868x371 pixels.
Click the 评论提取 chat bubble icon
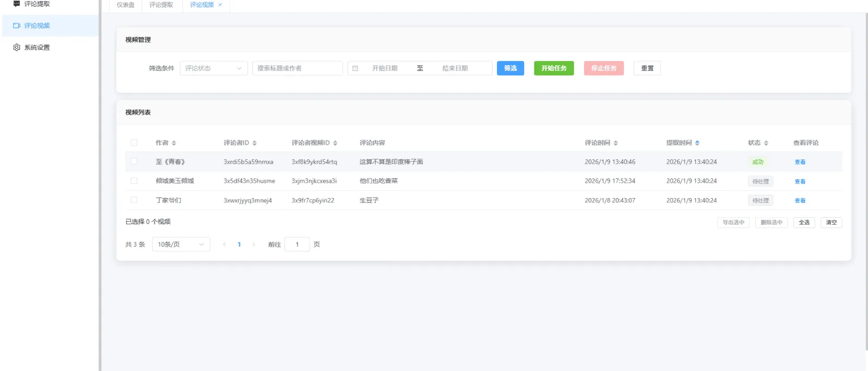(16, 4)
